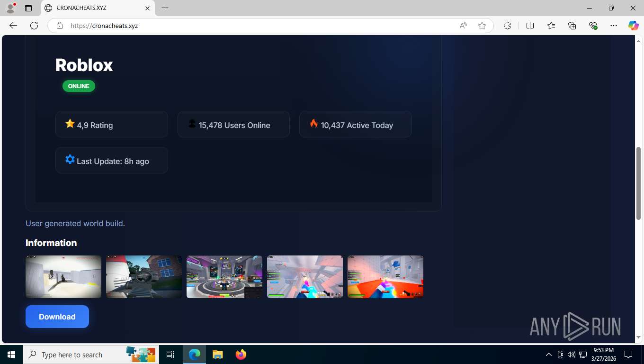Select the CRONACHEATS.XYZ browser tab
The image size is (644, 364).
click(97, 8)
